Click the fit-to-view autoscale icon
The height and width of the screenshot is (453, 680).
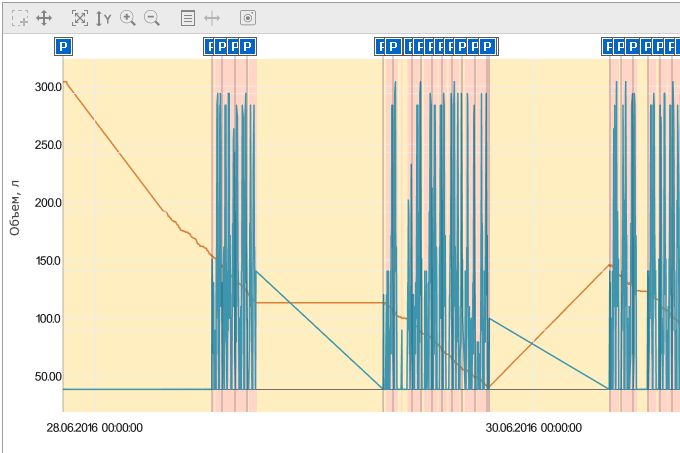coord(80,18)
